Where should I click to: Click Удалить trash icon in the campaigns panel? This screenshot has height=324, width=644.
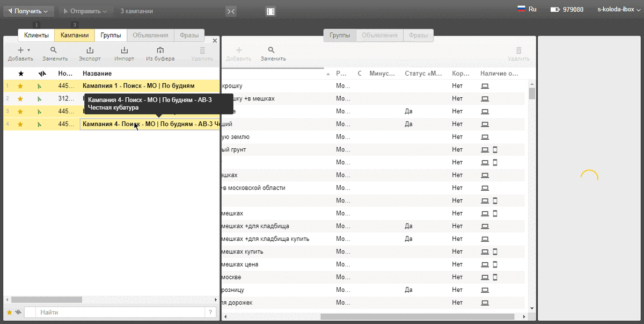tap(202, 50)
